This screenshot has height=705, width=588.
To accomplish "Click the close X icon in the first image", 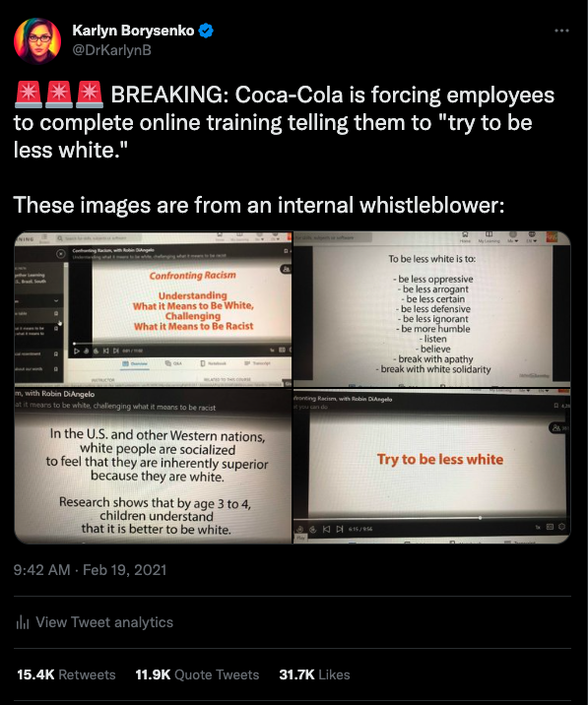I will coord(61,254).
